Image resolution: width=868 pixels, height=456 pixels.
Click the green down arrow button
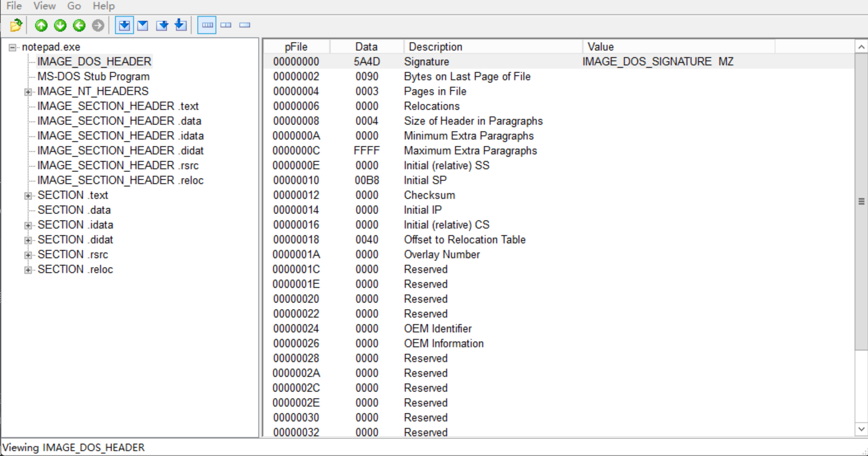coord(60,25)
